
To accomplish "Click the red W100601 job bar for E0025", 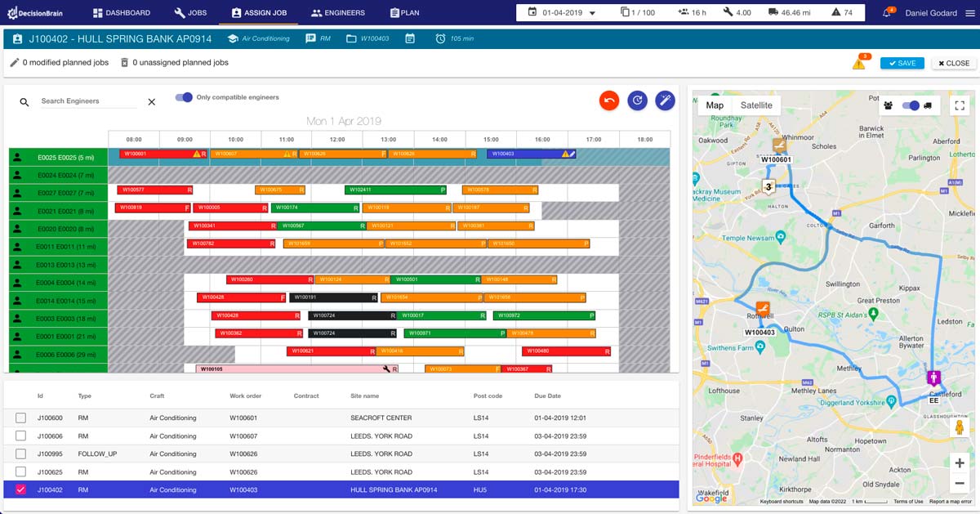I will coord(164,154).
